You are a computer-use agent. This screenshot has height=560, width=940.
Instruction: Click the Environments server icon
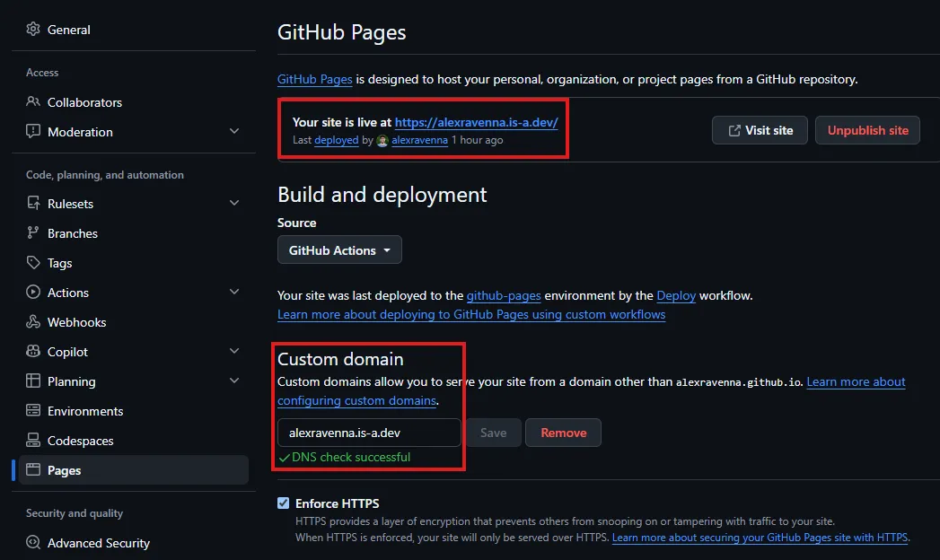click(x=33, y=410)
